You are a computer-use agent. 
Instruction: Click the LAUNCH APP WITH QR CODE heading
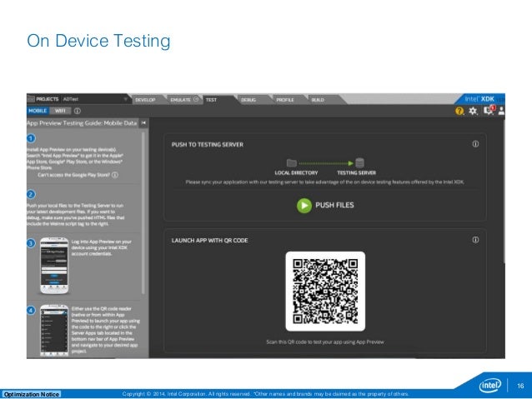[x=209, y=241]
